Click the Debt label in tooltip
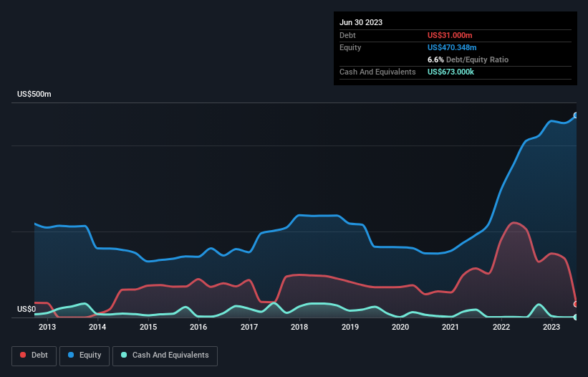 (x=347, y=35)
